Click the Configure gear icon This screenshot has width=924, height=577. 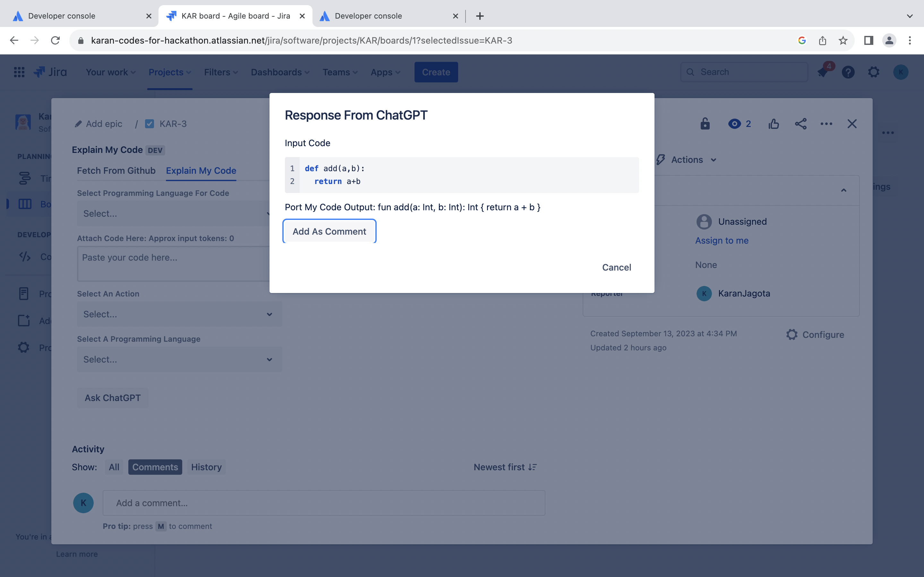coord(792,335)
